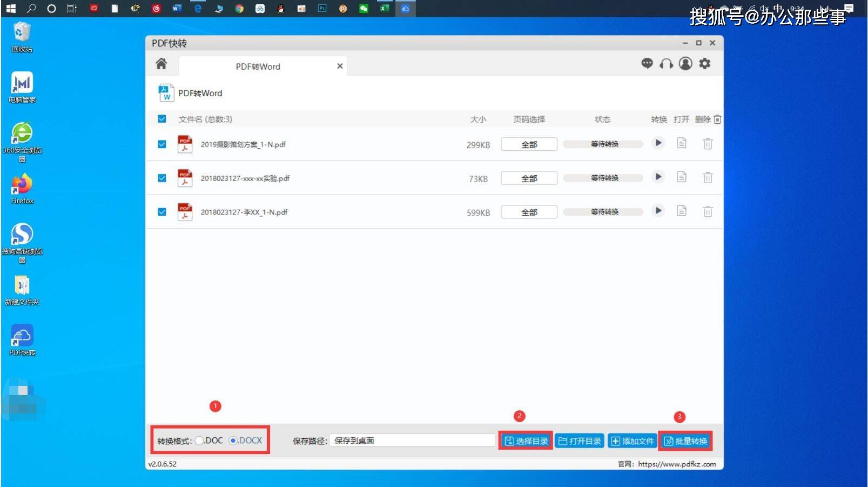Screen dimensions: 868x487
Task: Click the 等待转换 progress bar for the first file
Action: [602, 144]
